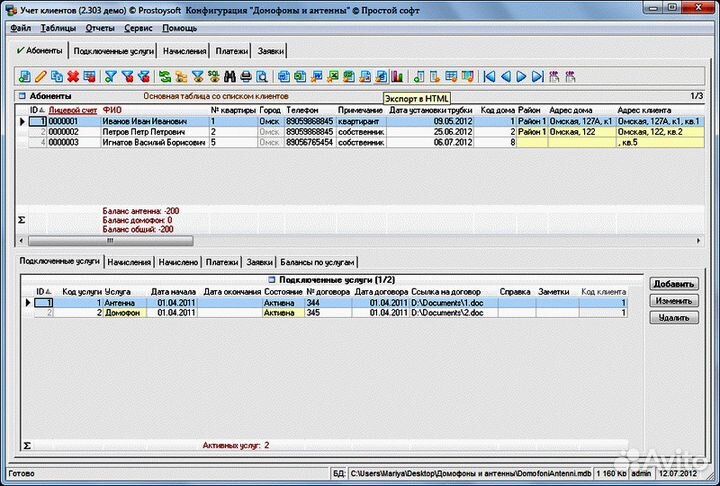Image resolution: width=720 pixels, height=486 pixels.
Task: Jump to the last record arrow icon
Action: click(x=537, y=76)
